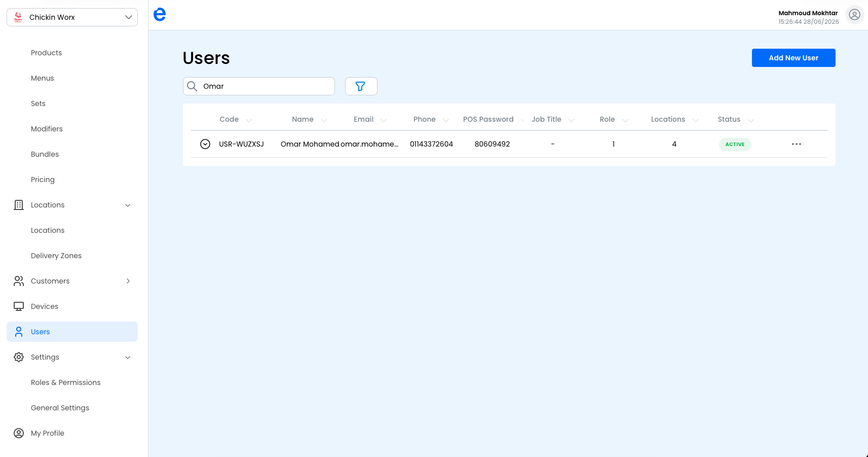Open the Menus page
Image resolution: width=868 pixels, height=457 pixels.
click(42, 78)
